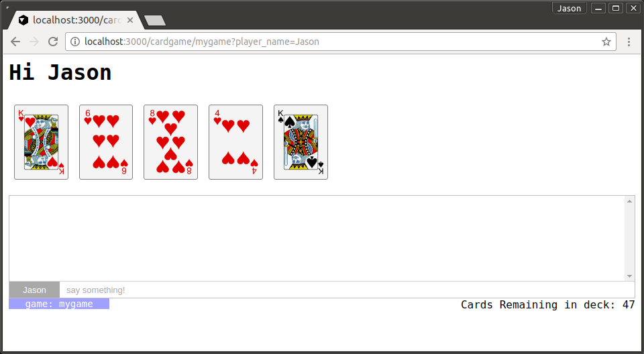The height and width of the screenshot is (354, 644).
Task: Click the browser back arrow
Action: click(x=15, y=42)
